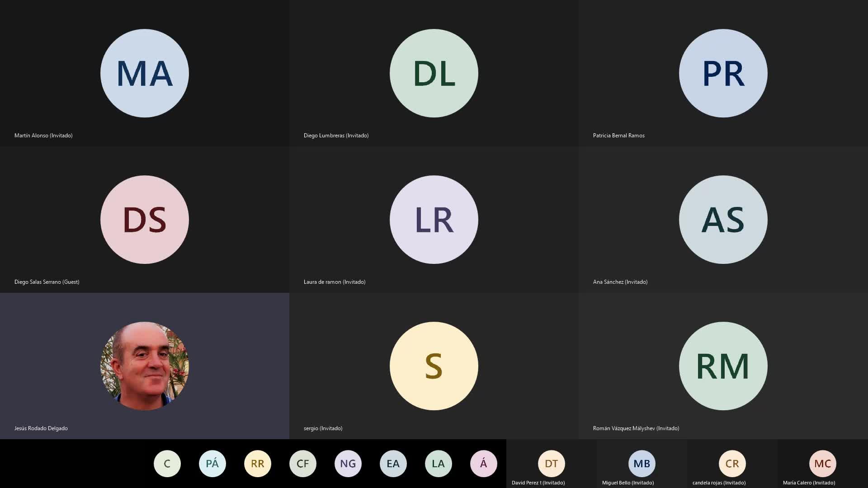The width and height of the screenshot is (868, 488).
Task: Select the S avatar of sergio
Action: point(434,366)
